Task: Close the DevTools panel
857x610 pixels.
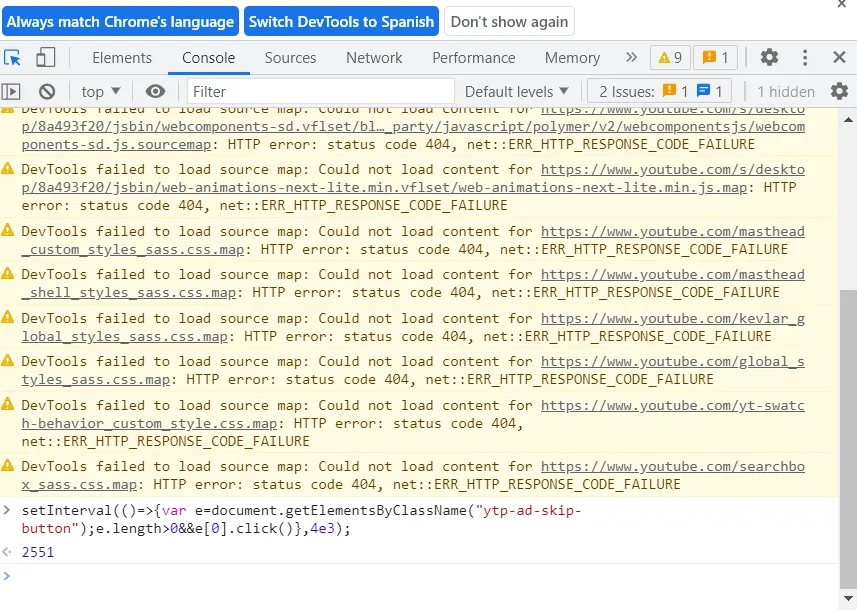Action: pyautogui.click(x=839, y=57)
